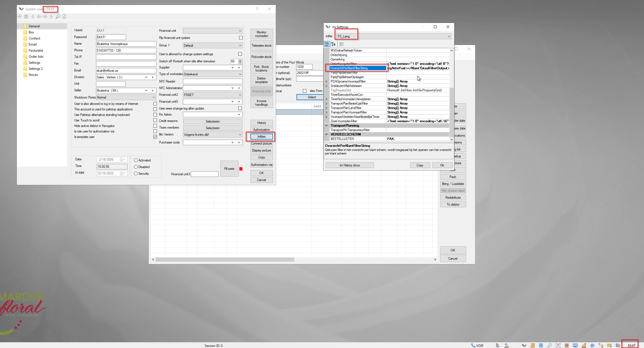Click the barcode icon in the status bar
This screenshot has width=644, height=348.
point(567,346)
